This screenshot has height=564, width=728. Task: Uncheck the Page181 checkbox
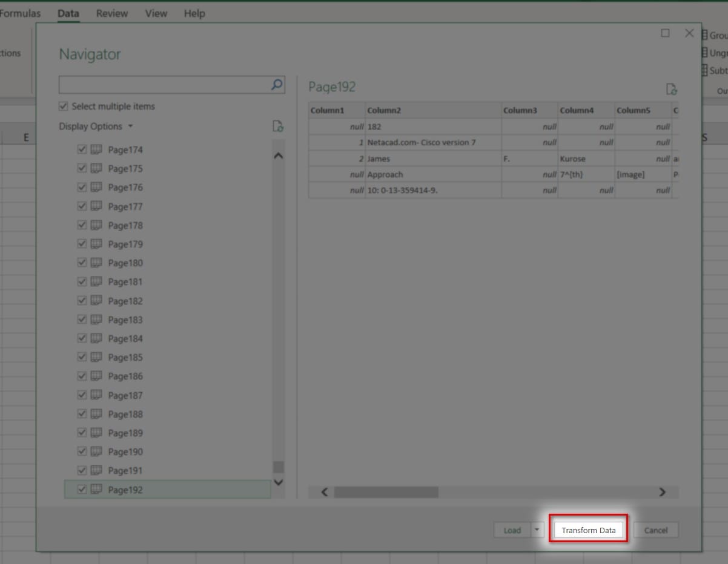click(82, 281)
